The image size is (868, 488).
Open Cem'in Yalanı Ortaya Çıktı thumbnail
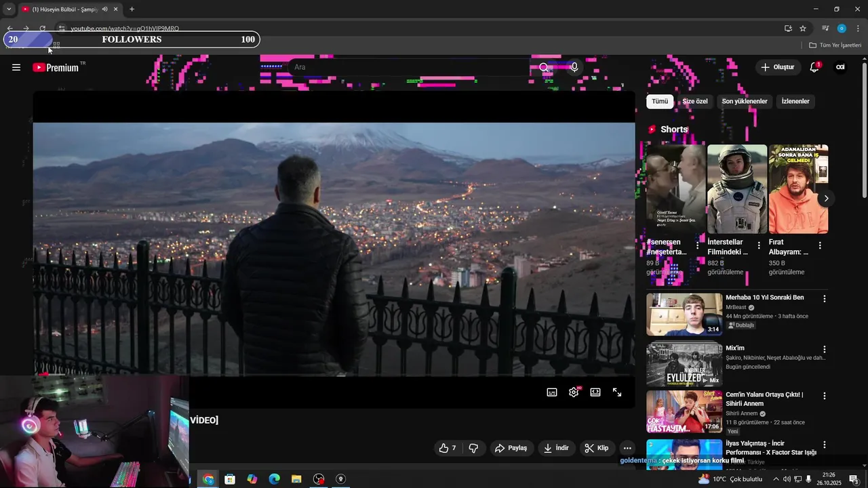point(684,412)
